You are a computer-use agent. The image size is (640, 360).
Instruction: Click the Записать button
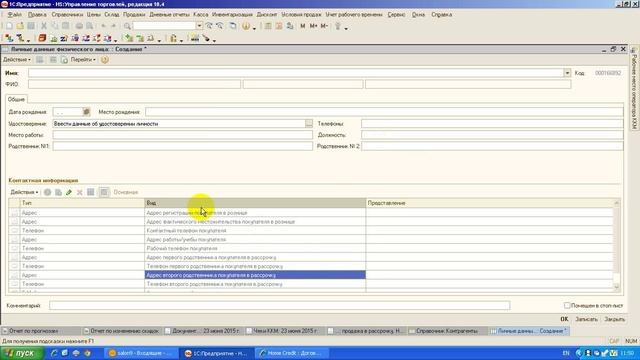tap(586, 319)
